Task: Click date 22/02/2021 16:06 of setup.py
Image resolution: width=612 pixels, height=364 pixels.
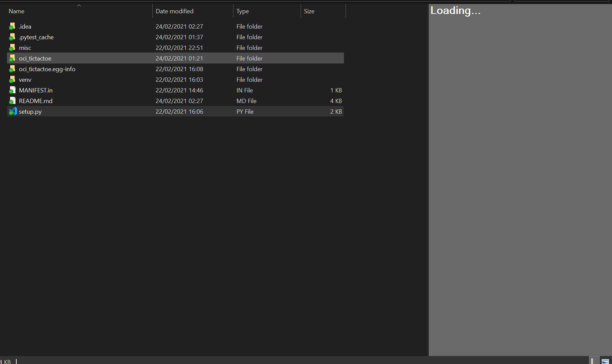Action: [179, 111]
